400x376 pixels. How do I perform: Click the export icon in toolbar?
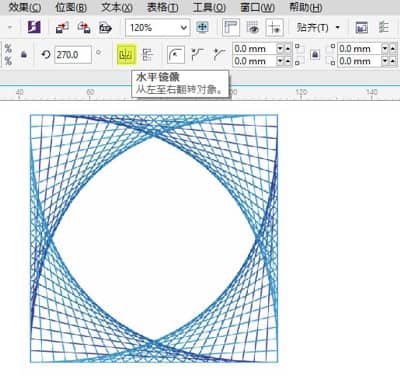(84, 27)
